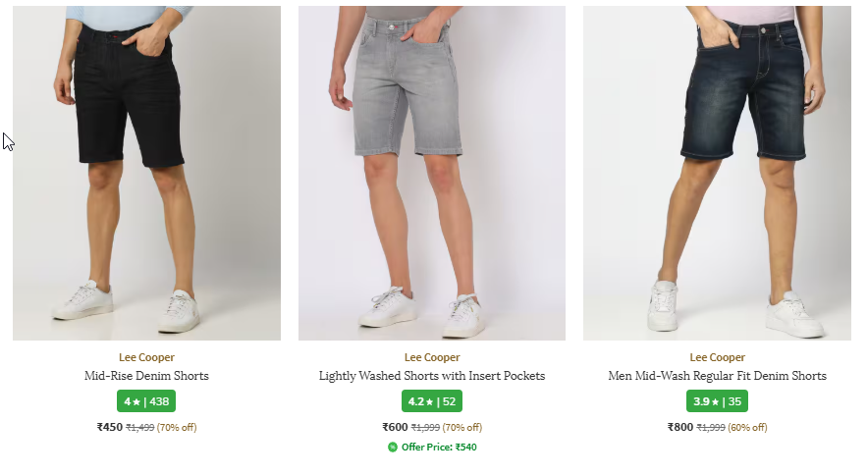868x475 pixels.
Task: Click "70% off" next to the ₹450 price
Action: [178, 428]
